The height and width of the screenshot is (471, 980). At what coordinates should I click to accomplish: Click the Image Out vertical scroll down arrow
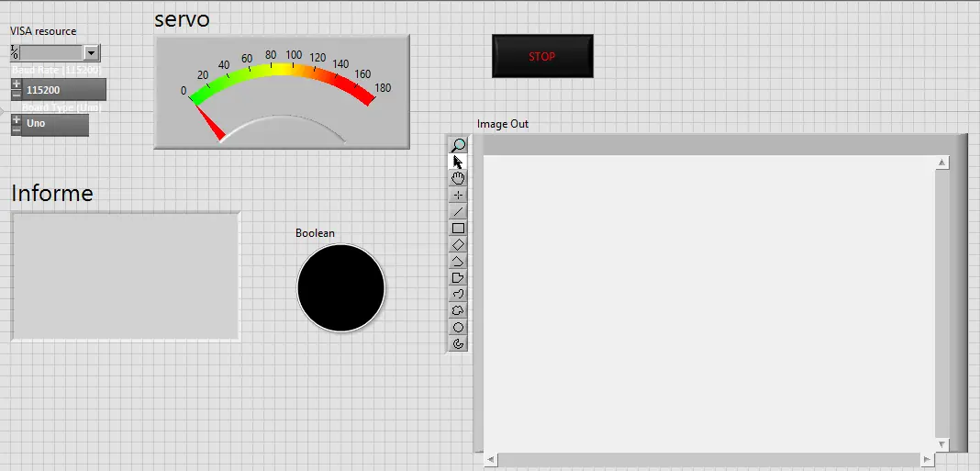click(x=941, y=443)
